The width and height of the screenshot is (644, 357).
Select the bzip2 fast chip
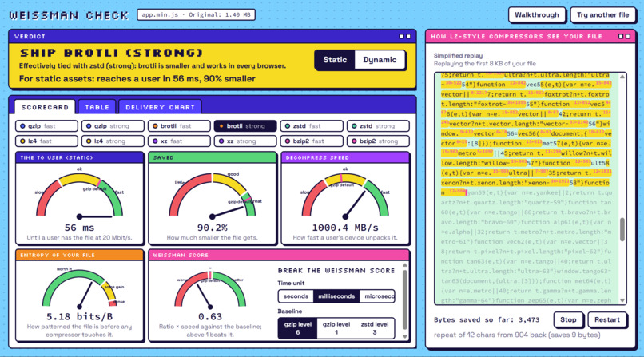pyautogui.click(x=312, y=141)
